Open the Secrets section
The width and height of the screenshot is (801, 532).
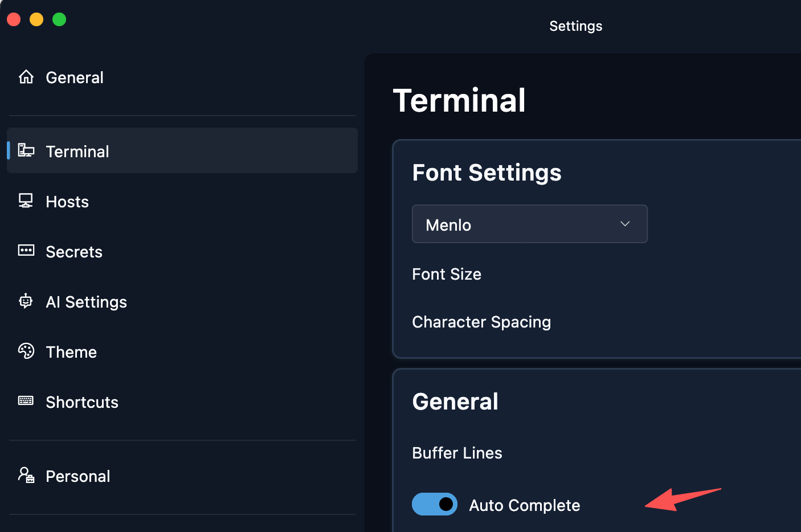pos(182,252)
